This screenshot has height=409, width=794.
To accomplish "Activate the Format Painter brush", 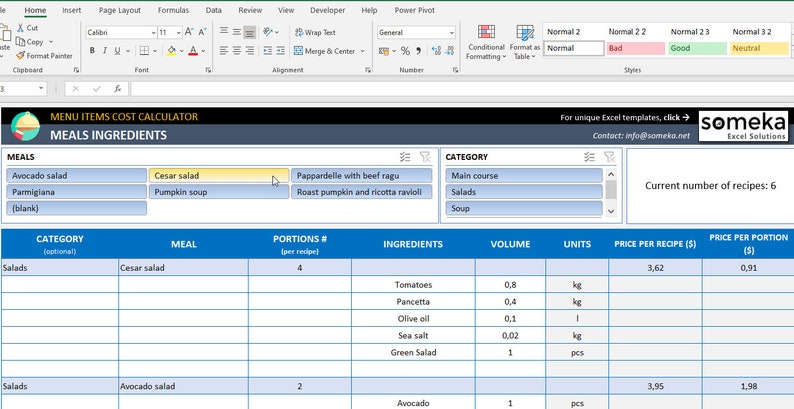I will tap(20, 56).
